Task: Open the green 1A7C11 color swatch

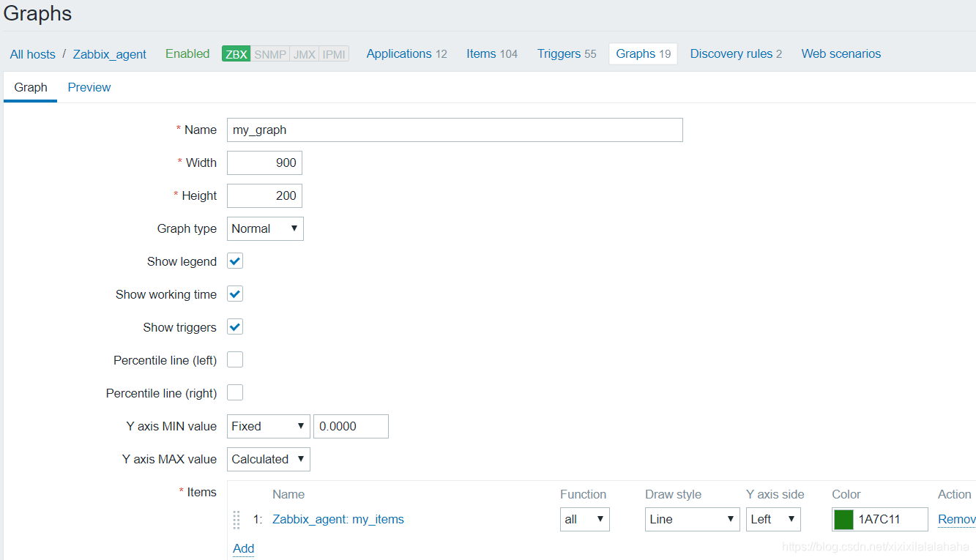Action: point(843,520)
